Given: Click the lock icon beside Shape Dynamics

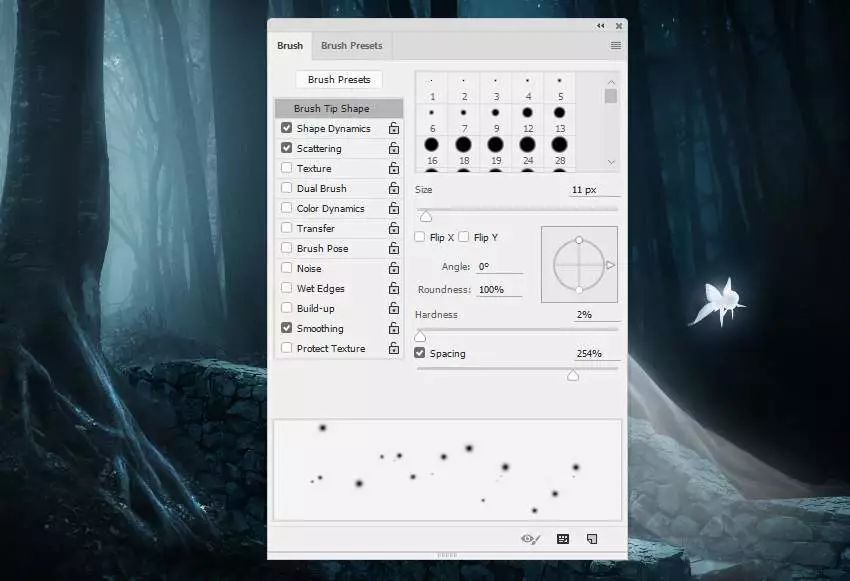Looking at the screenshot, I should tap(394, 129).
